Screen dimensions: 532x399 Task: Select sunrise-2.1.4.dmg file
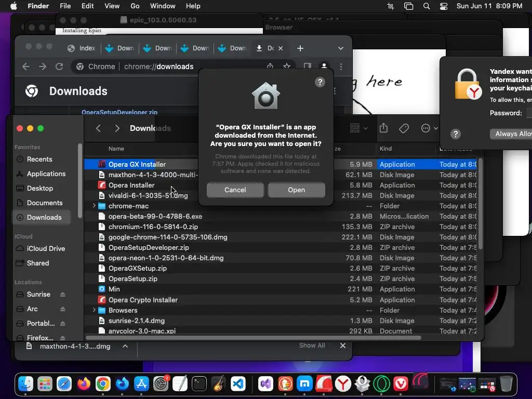pyautogui.click(x=280, y=321)
